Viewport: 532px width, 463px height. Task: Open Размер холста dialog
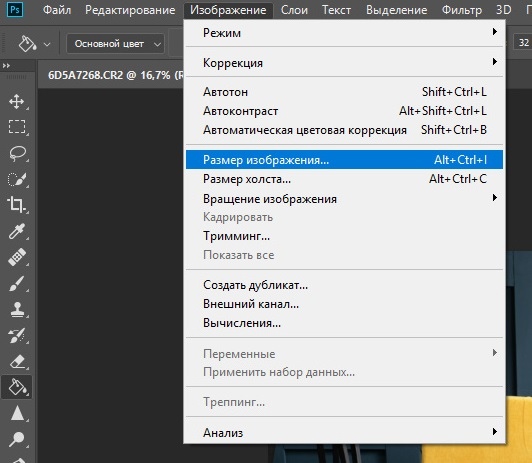tap(344, 179)
